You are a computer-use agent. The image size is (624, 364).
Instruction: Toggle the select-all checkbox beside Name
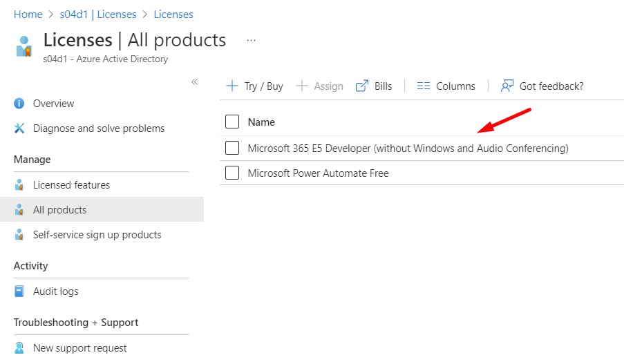click(x=233, y=122)
